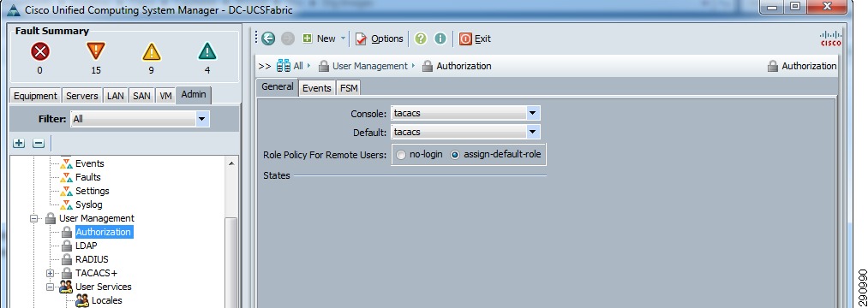Image resolution: width=868 pixels, height=308 pixels.
Task: Click the Events tree item icon
Action: pos(67,163)
